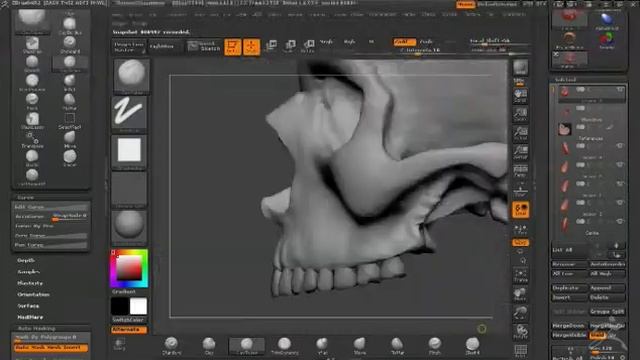Click the Duplicate subtool button
Viewport: 640px width, 360px height.
click(x=569, y=288)
